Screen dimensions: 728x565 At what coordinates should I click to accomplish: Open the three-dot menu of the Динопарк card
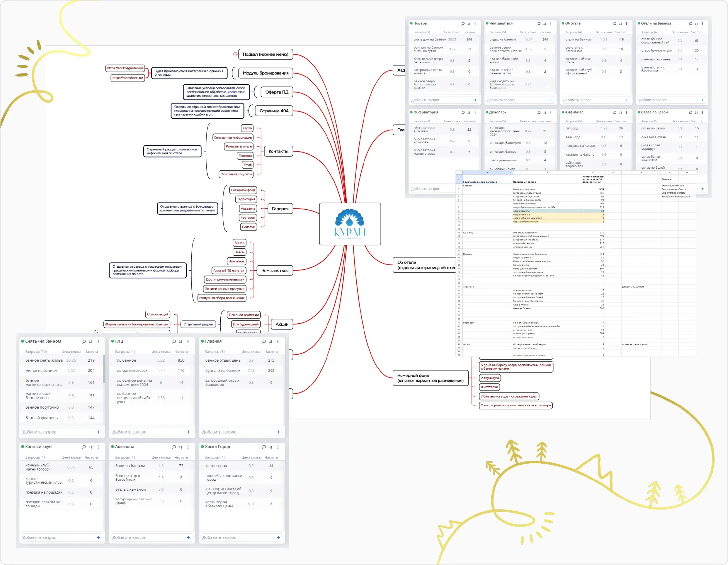[x=551, y=113]
